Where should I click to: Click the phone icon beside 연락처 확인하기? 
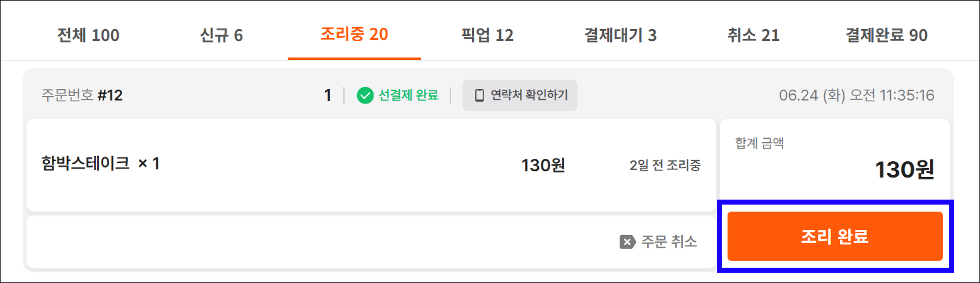479,95
